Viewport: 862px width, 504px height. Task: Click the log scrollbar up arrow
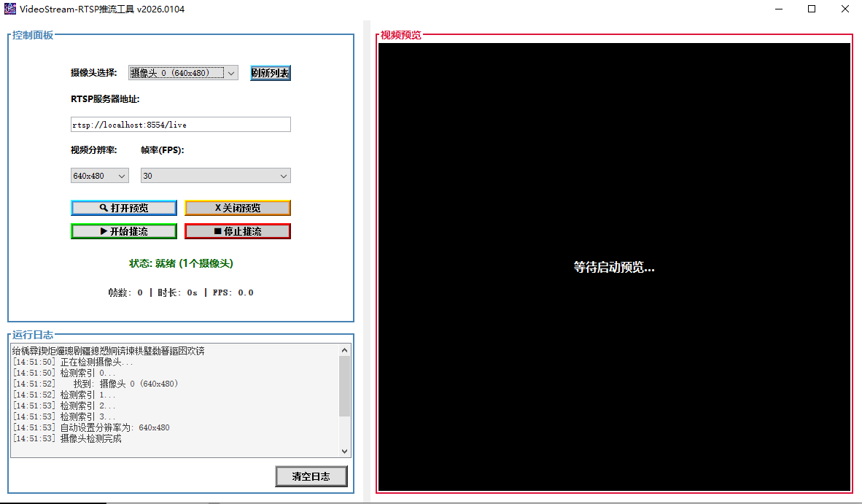click(x=345, y=350)
